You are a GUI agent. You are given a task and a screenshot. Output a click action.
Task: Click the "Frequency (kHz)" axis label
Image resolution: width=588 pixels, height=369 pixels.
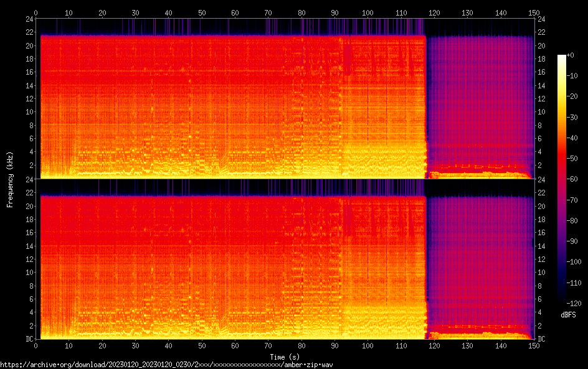pos(11,179)
